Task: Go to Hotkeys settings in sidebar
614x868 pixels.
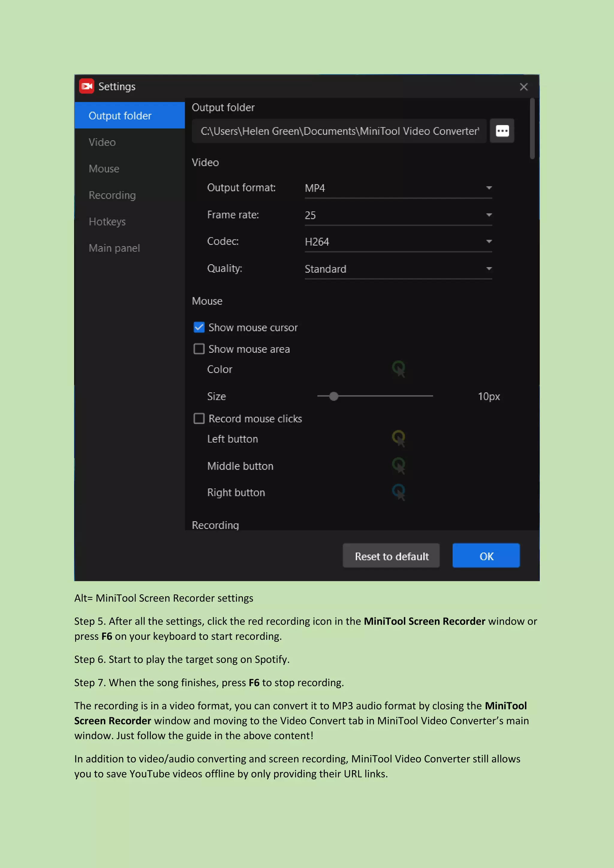Action: 130,221
